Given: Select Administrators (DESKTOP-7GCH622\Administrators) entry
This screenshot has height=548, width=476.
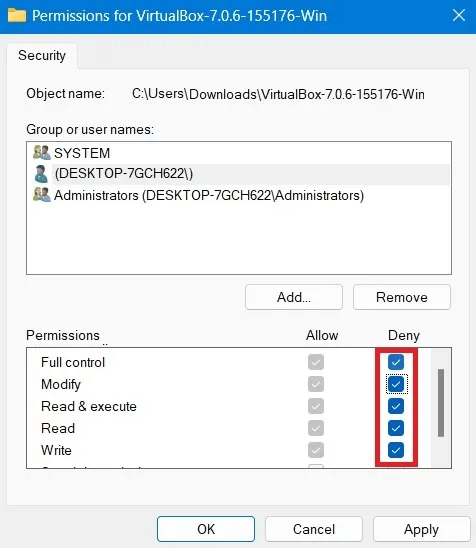Looking at the screenshot, I should (239, 195).
